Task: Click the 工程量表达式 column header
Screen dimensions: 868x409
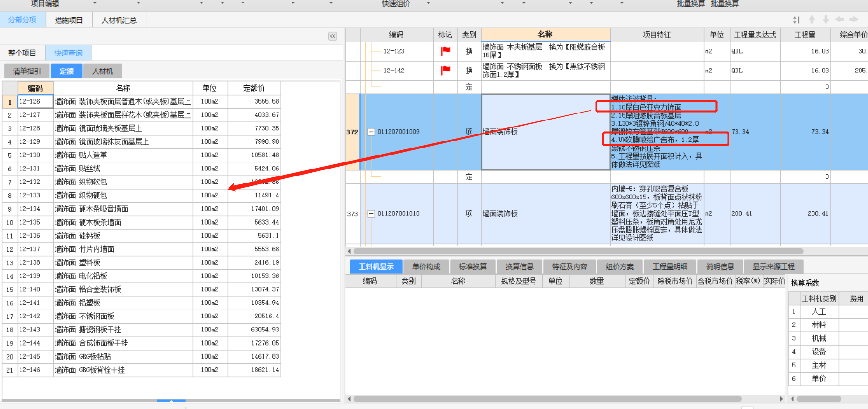Action: pyautogui.click(x=755, y=35)
